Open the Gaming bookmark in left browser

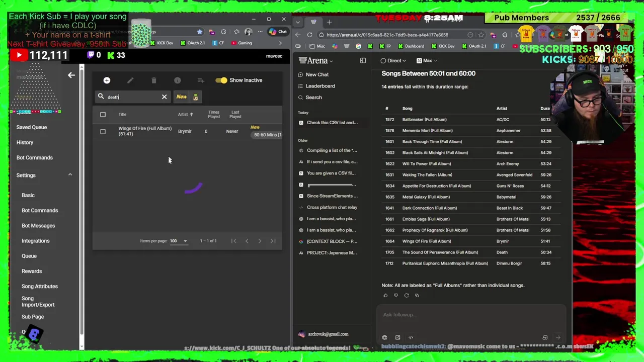tap(242, 43)
